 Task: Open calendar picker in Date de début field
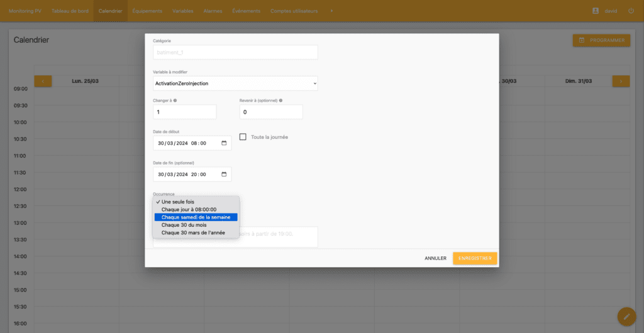[x=225, y=143]
